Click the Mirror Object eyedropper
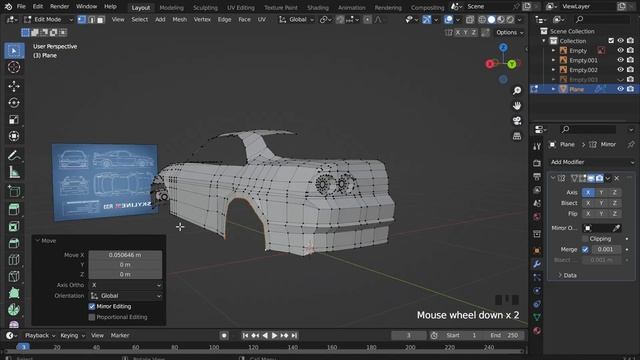 [616, 228]
